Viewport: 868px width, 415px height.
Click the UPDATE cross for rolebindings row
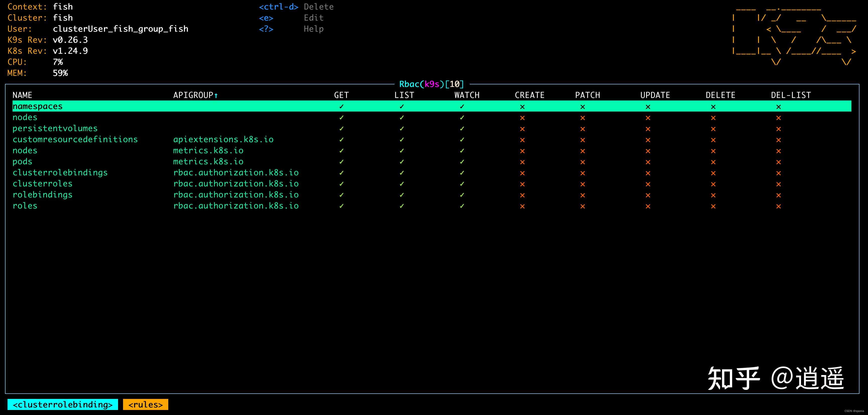(x=648, y=195)
